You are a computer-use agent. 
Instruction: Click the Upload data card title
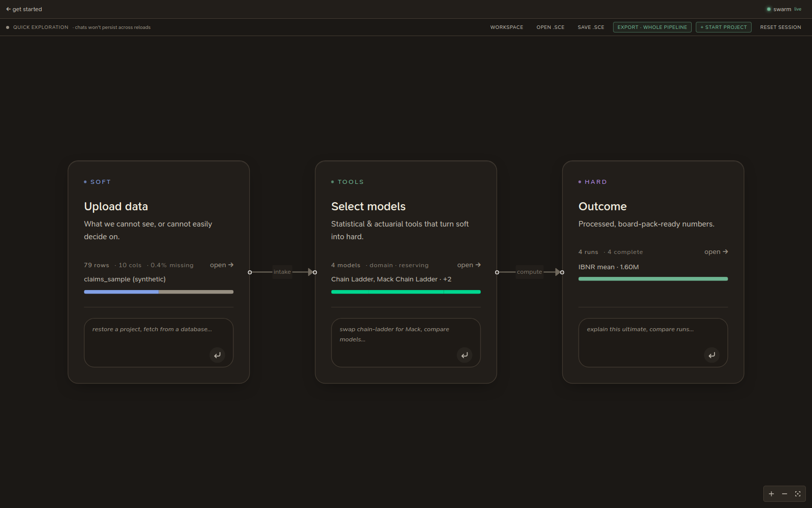(x=116, y=207)
